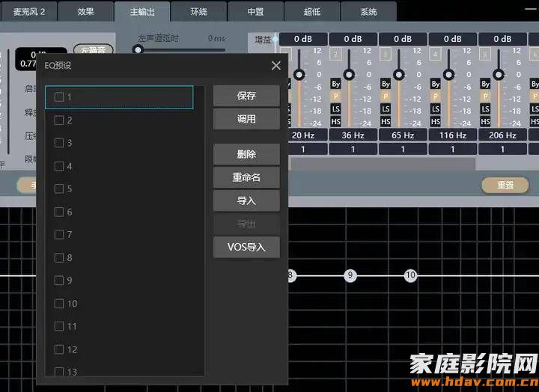Open the 环绕 tab
This screenshot has width=539, height=392.
pos(198,12)
